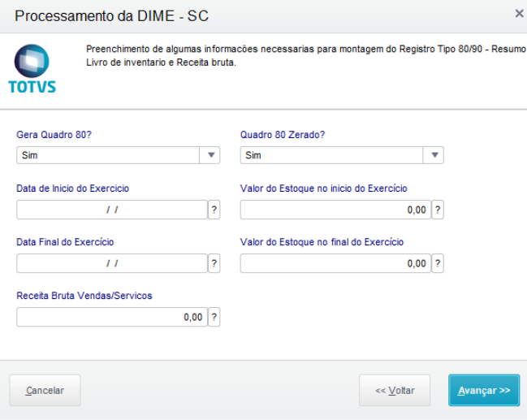Click Valor do Estoque no inicio do Exercício label
The image size is (527, 420).
pyautogui.click(x=324, y=188)
